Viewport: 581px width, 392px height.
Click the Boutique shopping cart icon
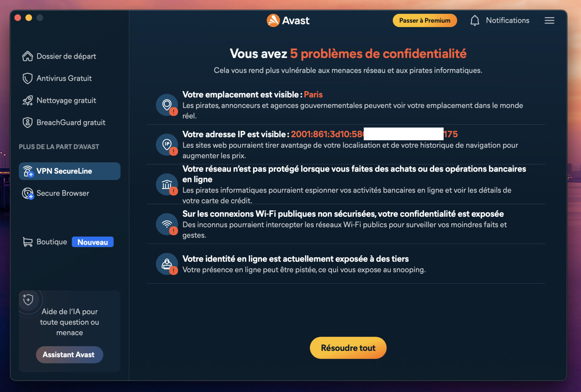(28, 242)
